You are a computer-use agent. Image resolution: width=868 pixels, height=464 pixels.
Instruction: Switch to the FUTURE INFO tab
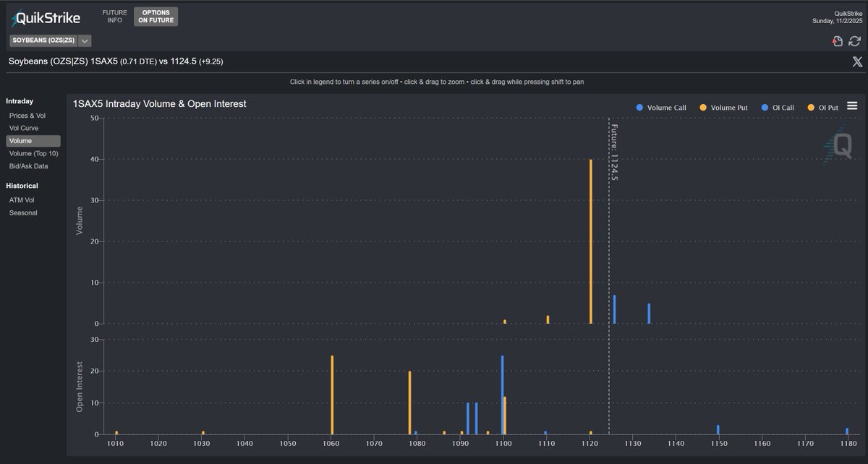114,15
